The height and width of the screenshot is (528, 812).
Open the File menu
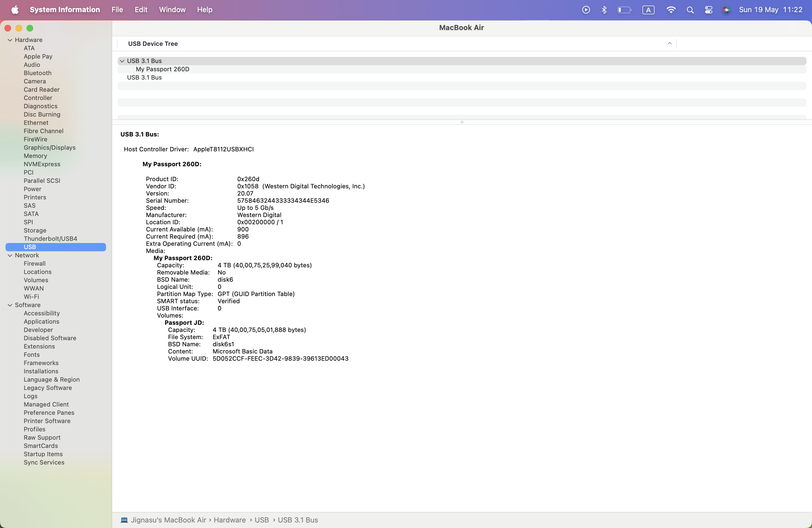coord(117,10)
